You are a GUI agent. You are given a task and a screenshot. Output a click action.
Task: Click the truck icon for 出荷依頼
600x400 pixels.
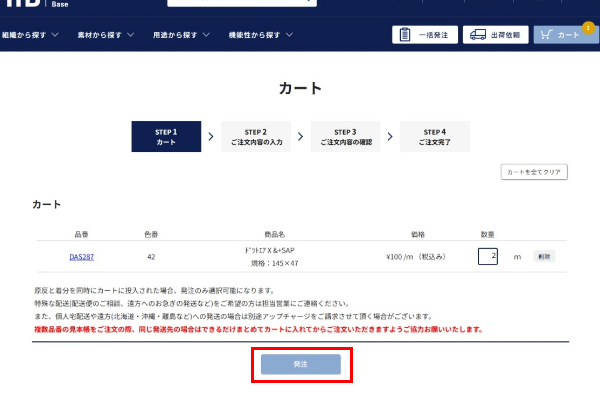(x=478, y=35)
